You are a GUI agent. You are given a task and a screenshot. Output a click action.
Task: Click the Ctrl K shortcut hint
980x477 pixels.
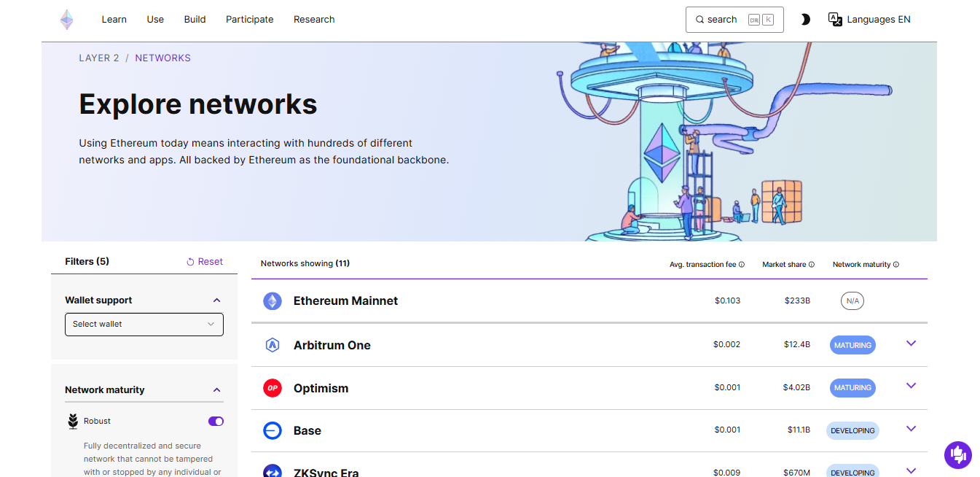(761, 20)
